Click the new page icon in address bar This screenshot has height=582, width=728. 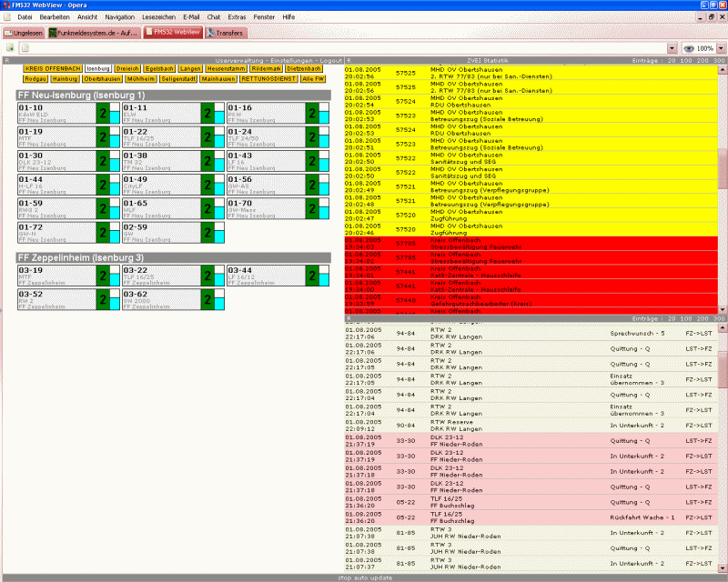tap(25, 48)
